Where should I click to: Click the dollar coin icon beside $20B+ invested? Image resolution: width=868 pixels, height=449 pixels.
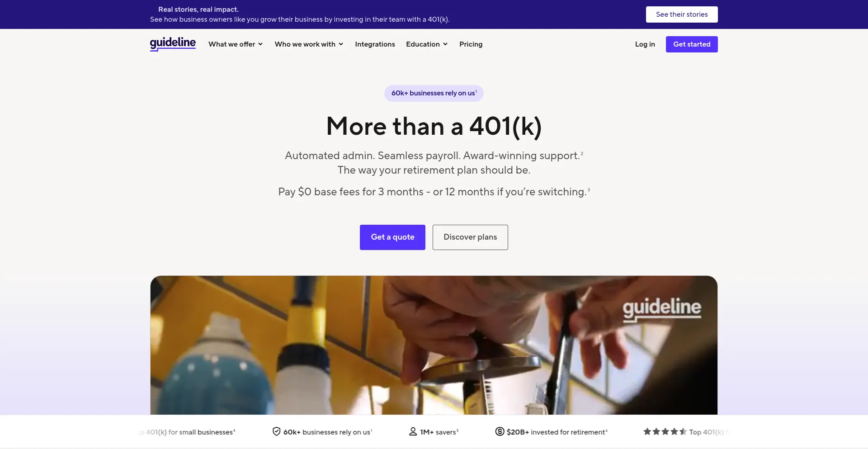[500, 432]
